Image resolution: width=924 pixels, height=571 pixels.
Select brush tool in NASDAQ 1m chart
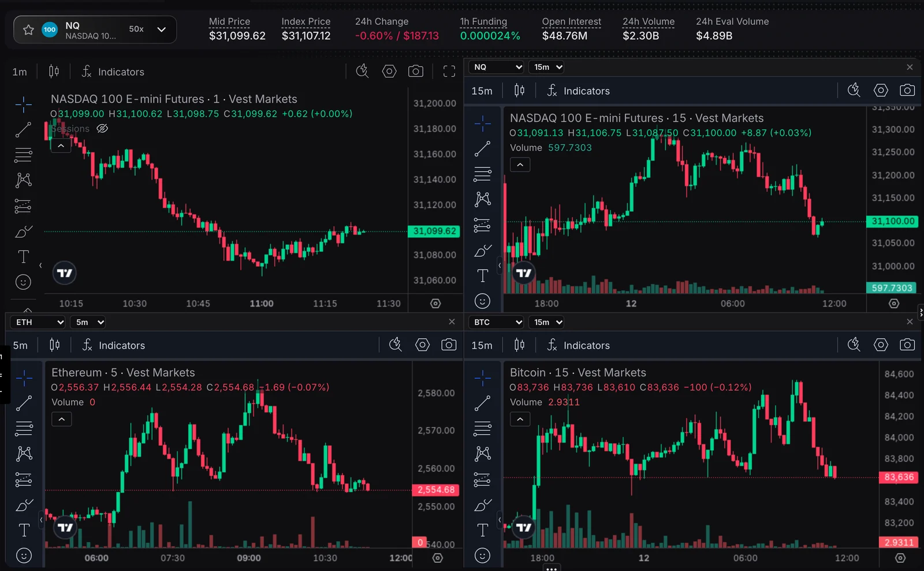click(x=23, y=232)
